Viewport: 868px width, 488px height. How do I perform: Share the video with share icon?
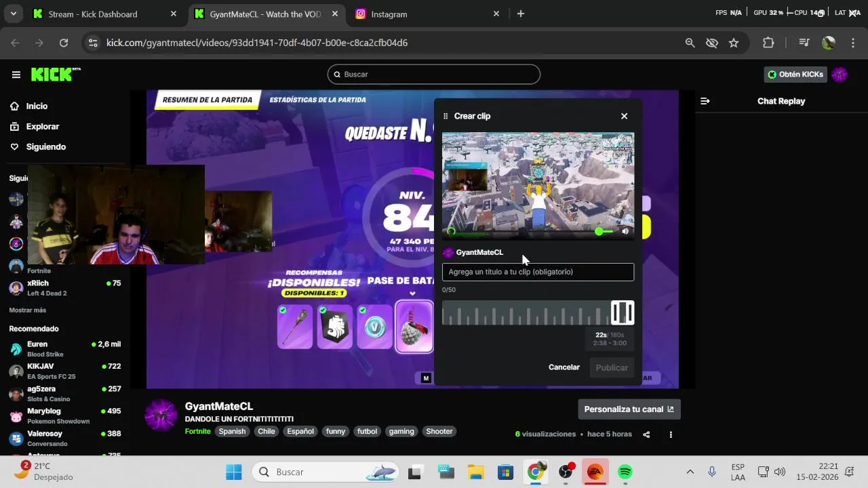[x=646, y=434]
